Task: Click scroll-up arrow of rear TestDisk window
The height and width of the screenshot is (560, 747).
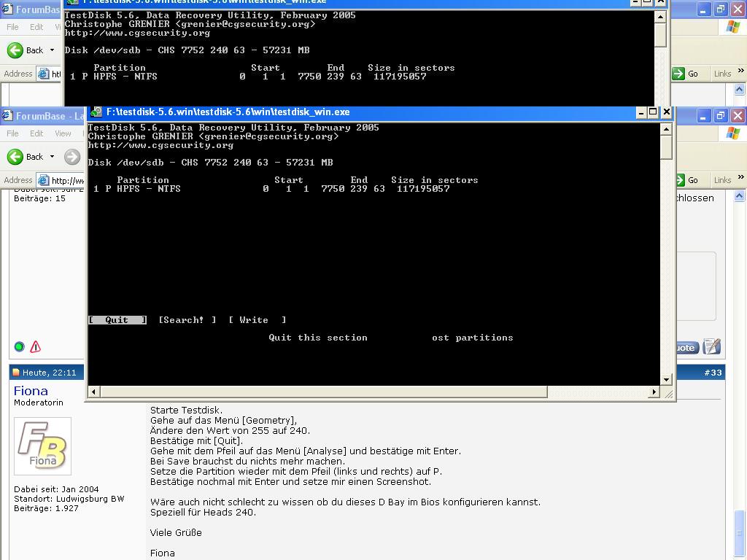Action: pos(660,17)
